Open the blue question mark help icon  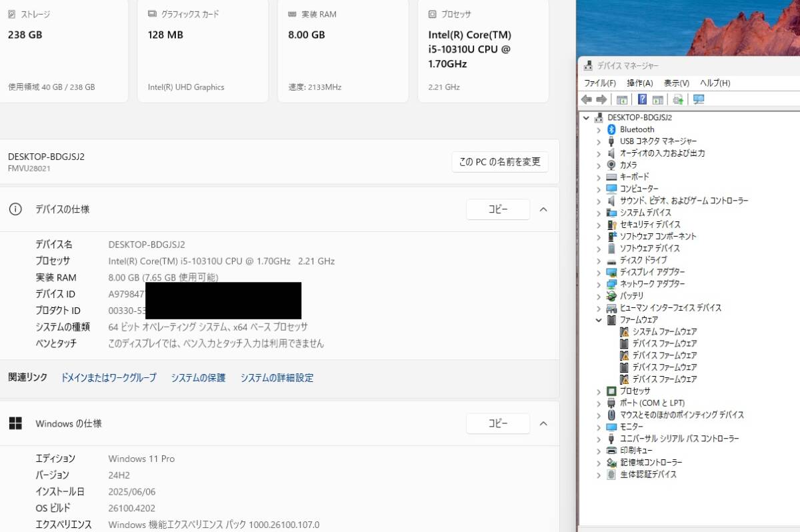pos(642,99)
